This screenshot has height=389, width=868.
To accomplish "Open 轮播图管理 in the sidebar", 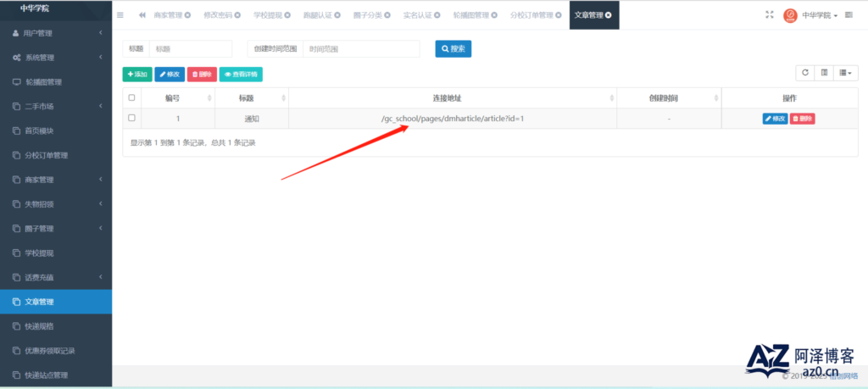I will [x=55, y=82].
